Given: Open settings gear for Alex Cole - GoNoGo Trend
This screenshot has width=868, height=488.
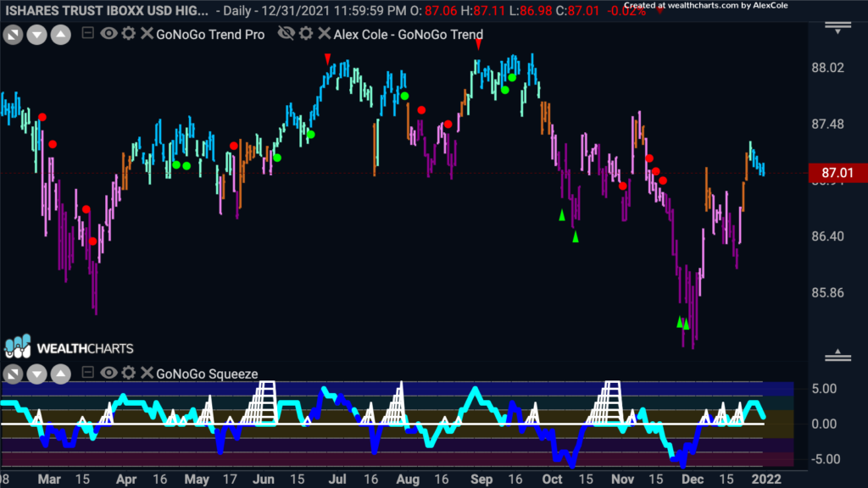Looking at the screenshot, I should coord(306,34).
